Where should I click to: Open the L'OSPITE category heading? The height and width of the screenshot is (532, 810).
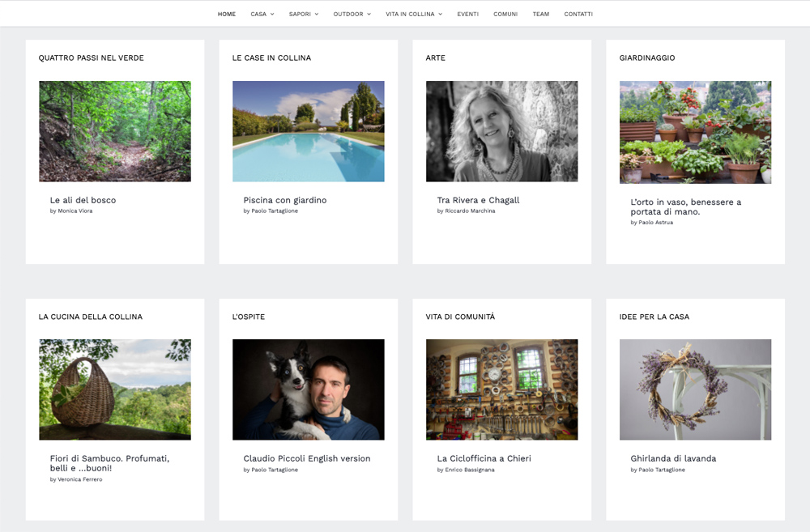point(248,317)
